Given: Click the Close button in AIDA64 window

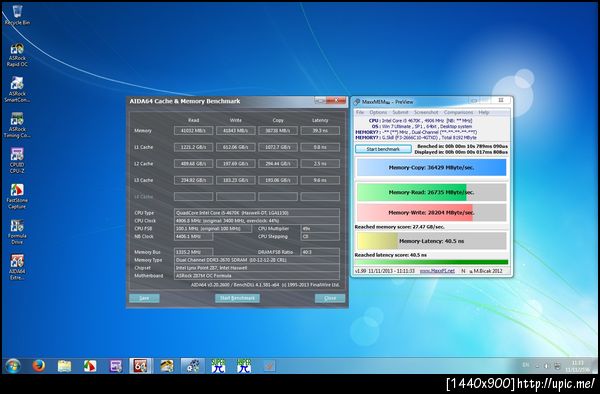Looking at the screenshot, I should tap(330, 298).
